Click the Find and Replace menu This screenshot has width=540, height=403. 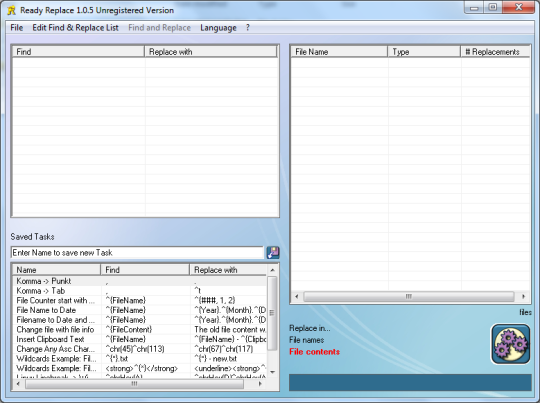click(159, 28)
